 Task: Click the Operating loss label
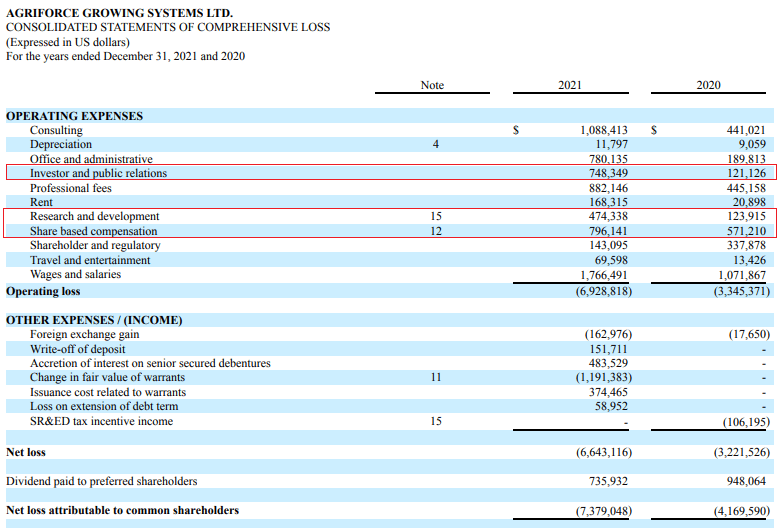(x=43, y=292)
